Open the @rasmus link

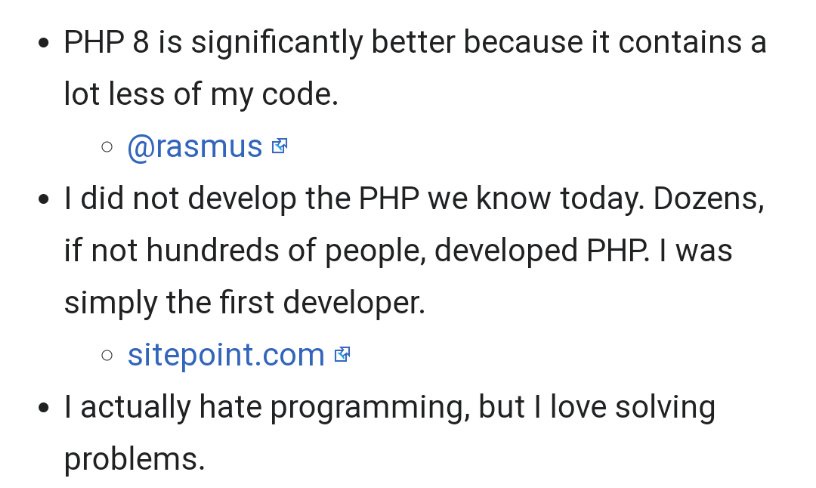click(195, 147)
